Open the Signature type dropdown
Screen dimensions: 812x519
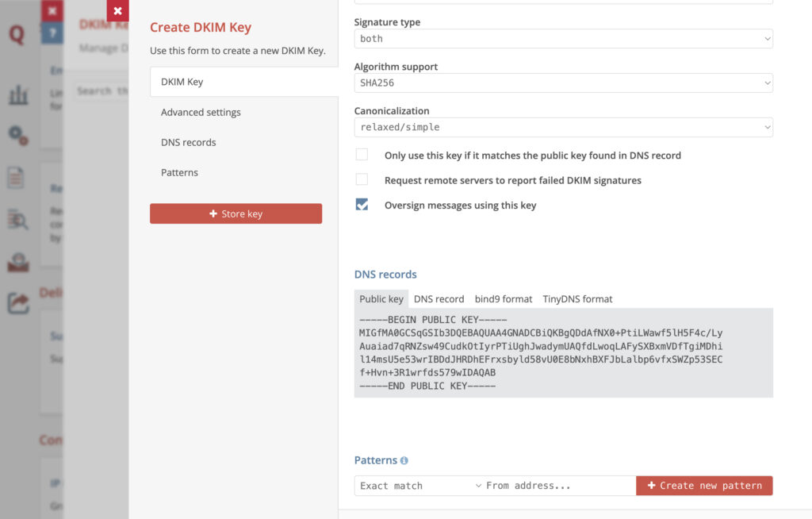[x=563, y=38]
